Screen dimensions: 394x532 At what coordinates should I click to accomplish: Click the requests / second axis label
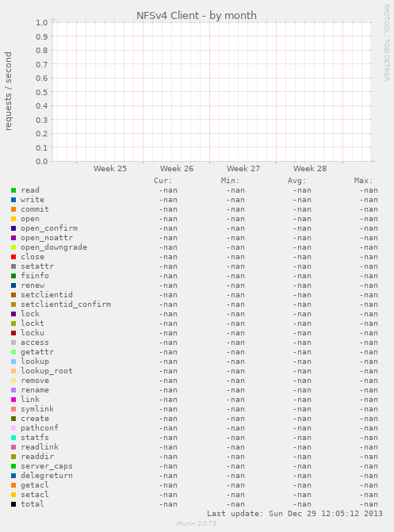(x=8, y=91)
